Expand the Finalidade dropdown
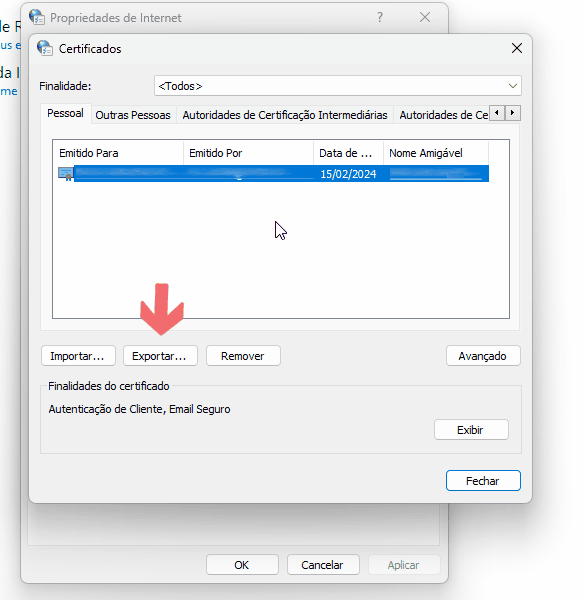Viewport: 586px width, 600px height. click(338, 86)
